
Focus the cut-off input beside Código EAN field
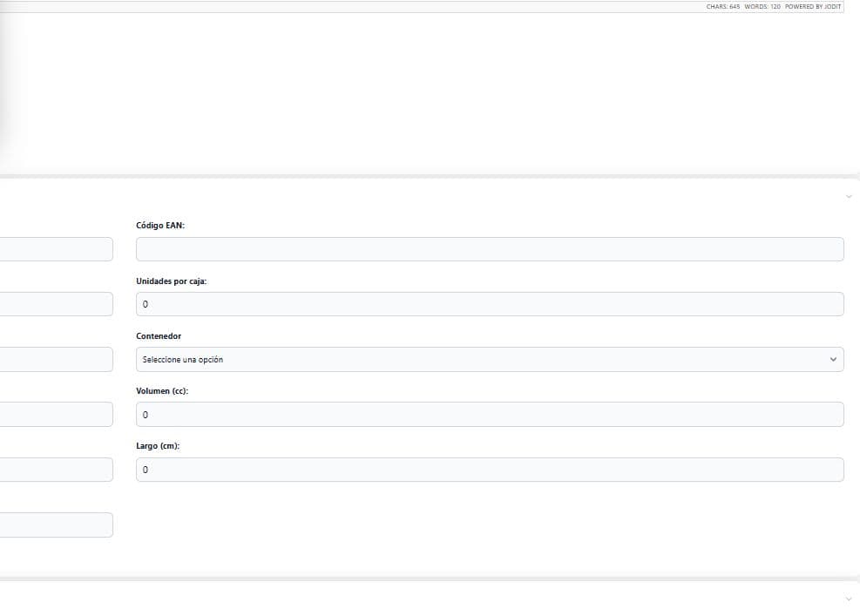coord(56,249)
